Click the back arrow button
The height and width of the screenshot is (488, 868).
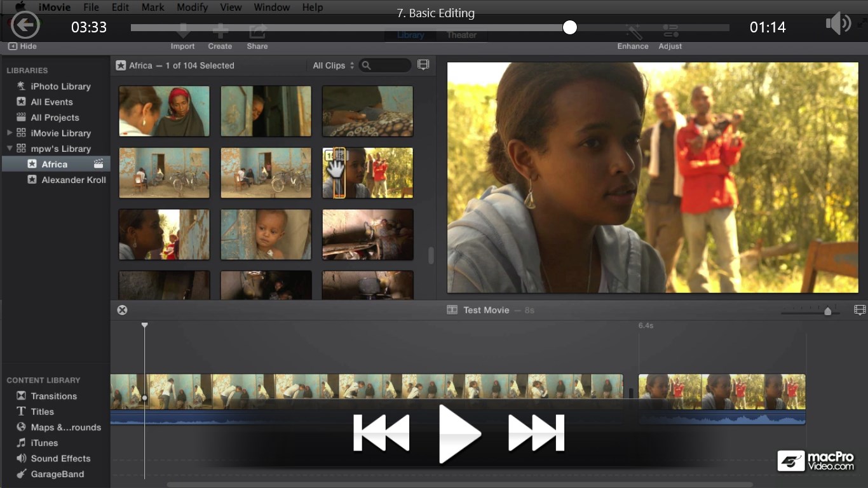tap(25, 26)
